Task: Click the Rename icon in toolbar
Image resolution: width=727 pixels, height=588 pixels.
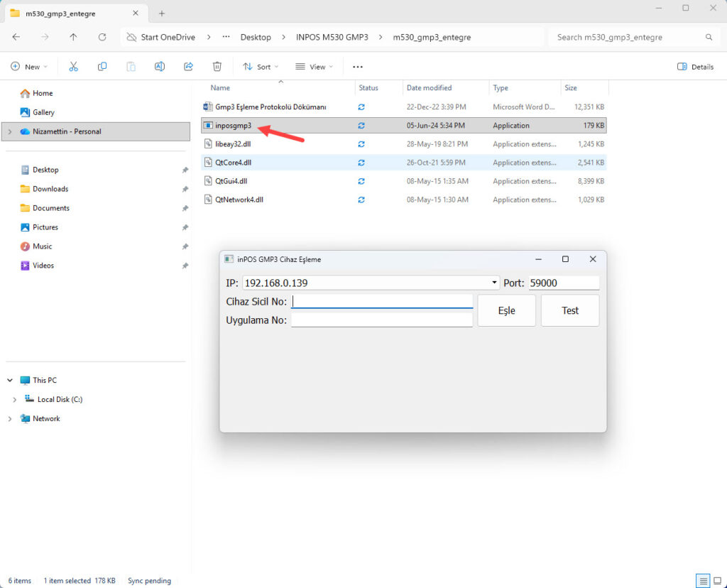Action: pyautogui.click(x=160, y=67)
